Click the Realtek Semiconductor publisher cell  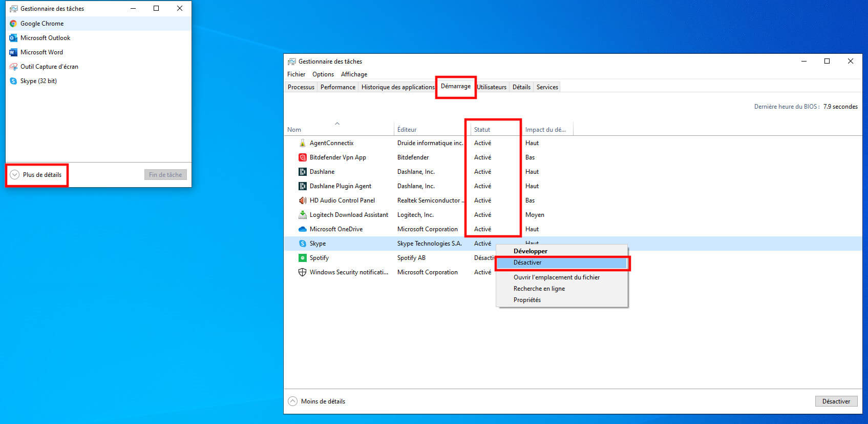point(430,200)
